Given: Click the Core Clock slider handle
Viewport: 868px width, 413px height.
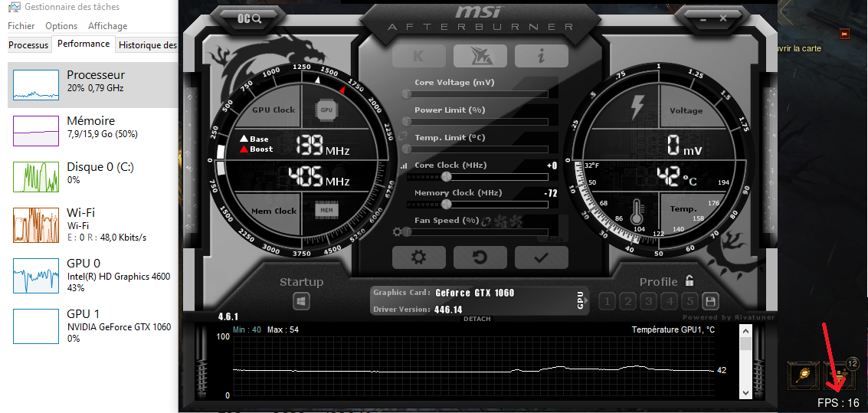Looking at the screenshot, I should (447, 176).
